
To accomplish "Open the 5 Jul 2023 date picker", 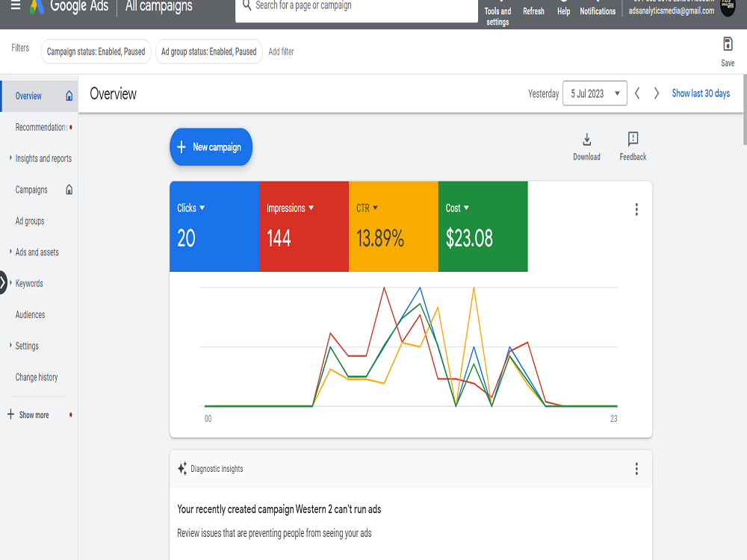I will tap(595, 93).
